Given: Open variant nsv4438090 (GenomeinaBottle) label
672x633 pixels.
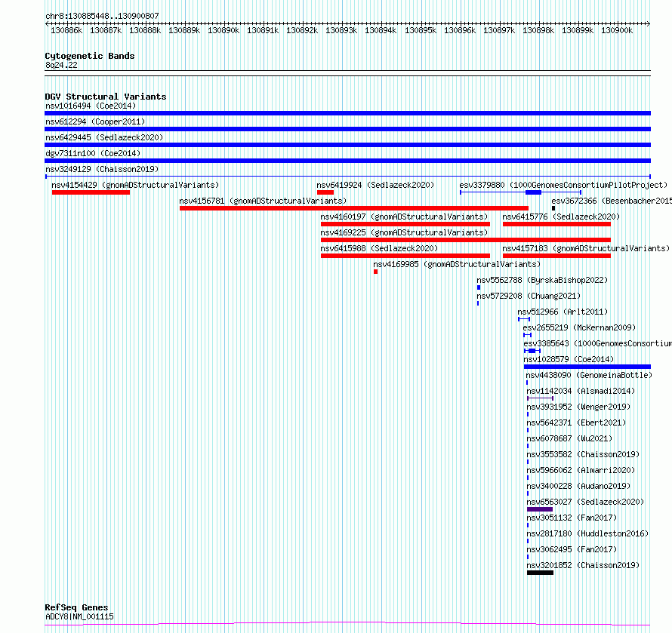Looking at the screenshot, I should pyautogui.click(x=589, y=375).
